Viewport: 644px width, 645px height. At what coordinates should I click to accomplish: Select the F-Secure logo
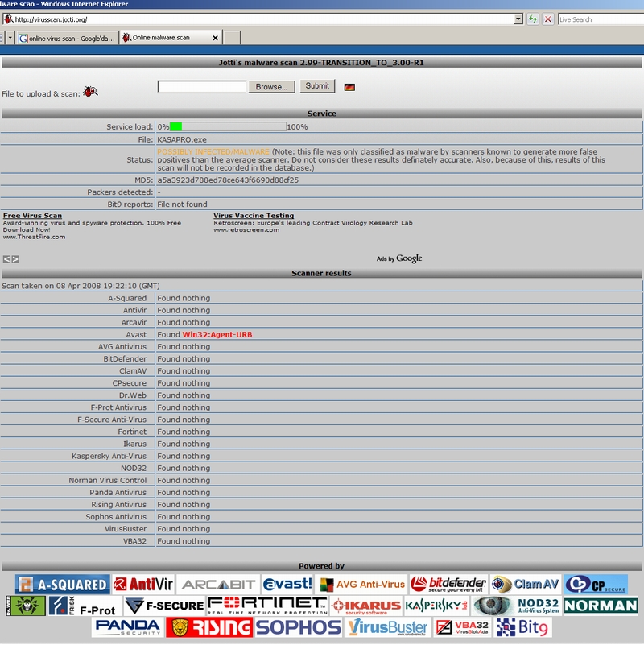pyautogui.click(x=164, y=606)
